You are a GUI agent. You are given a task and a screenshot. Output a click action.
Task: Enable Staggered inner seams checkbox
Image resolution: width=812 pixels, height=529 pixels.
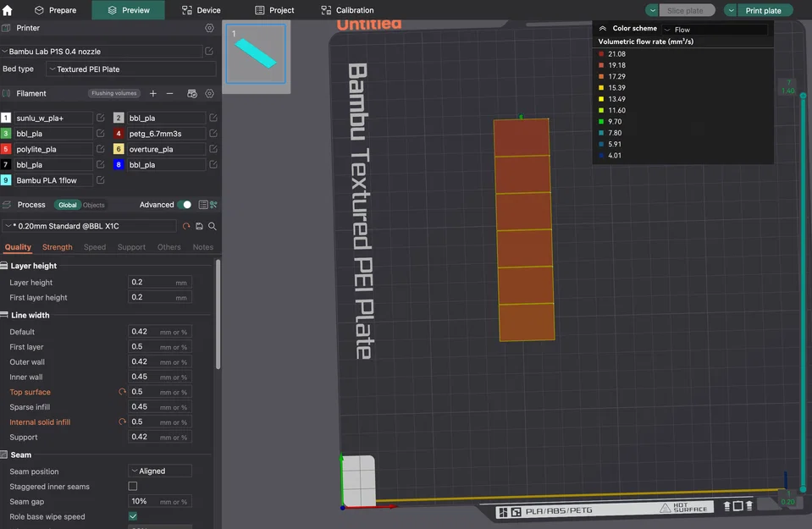(133, 486)
